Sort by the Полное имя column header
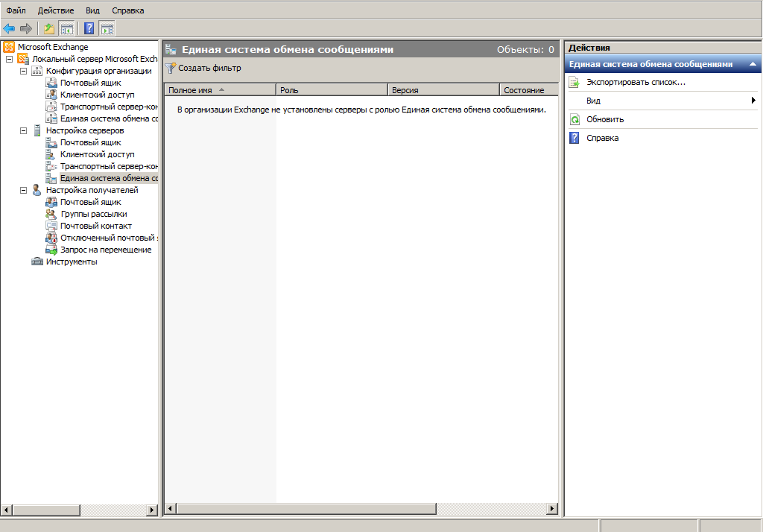 coord(221,90)
